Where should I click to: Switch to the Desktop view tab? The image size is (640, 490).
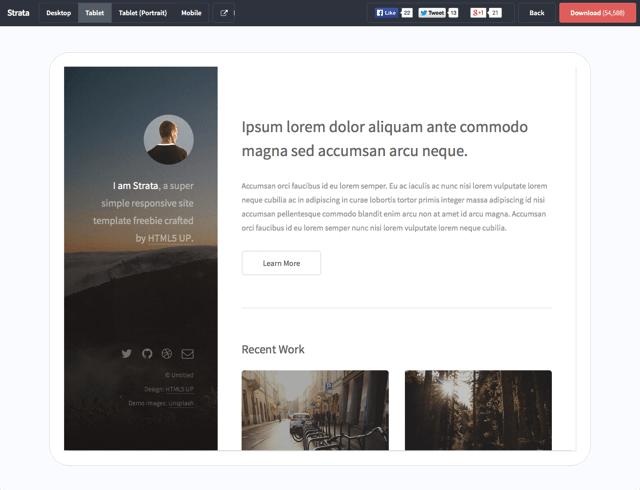tap(58, 13)
